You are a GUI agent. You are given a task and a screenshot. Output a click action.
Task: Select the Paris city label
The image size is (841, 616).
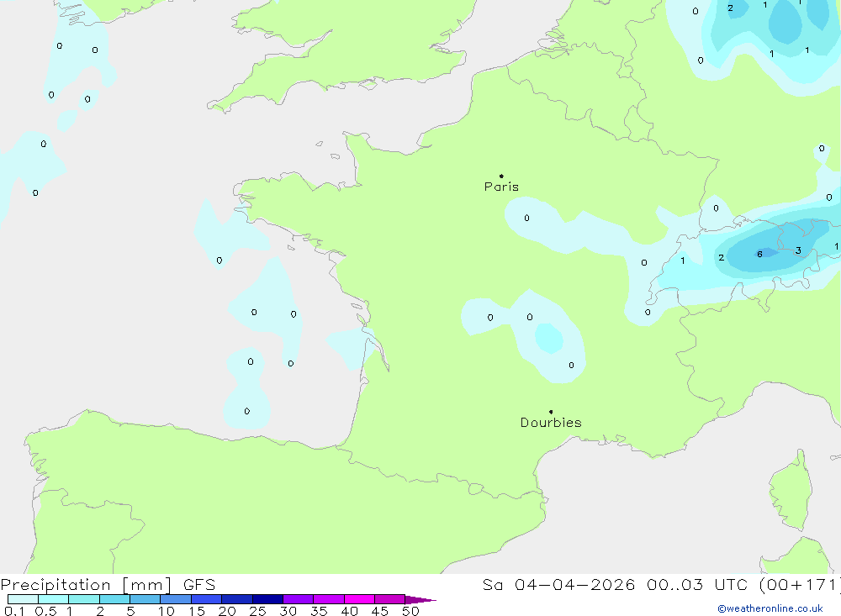point(501,187)
